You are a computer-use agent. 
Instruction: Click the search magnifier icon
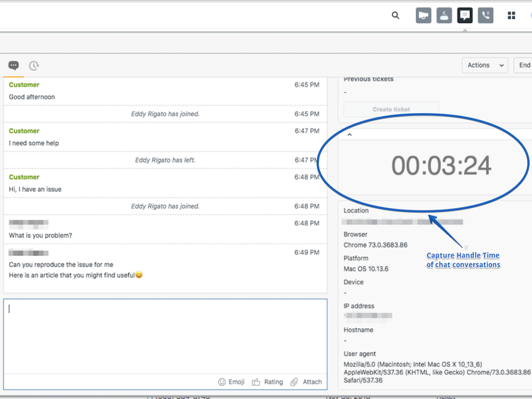tap(395, 16)
